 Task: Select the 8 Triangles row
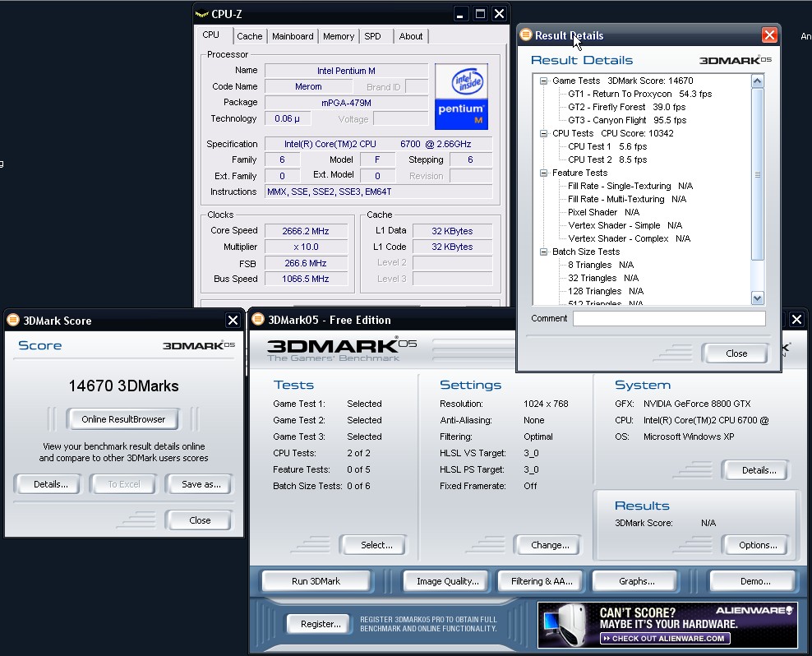pyautogui.click(x=601, y=265)
